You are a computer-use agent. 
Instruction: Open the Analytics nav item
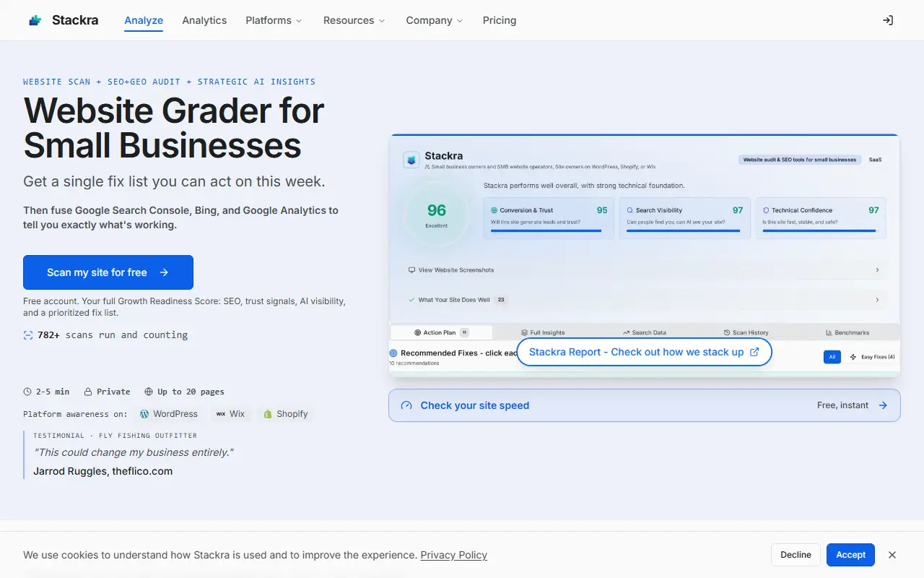[204, 20]
